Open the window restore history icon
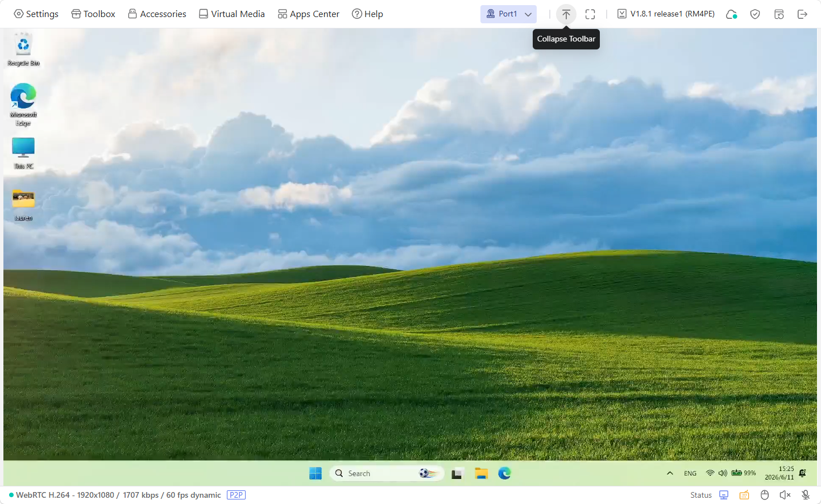This screenshot has height=504, width=821. pyautogui.click(x=779, y=14)
